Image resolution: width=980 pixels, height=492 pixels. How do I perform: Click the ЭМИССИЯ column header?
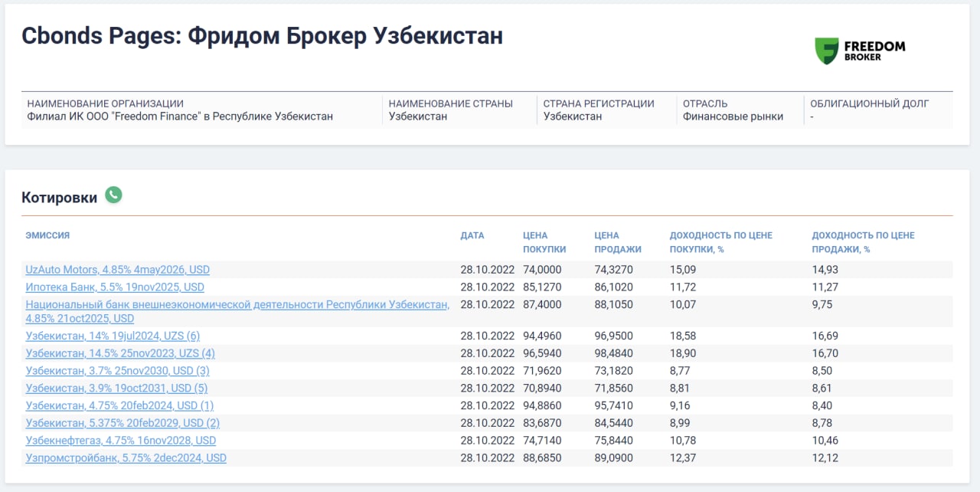tap(47, 235)
